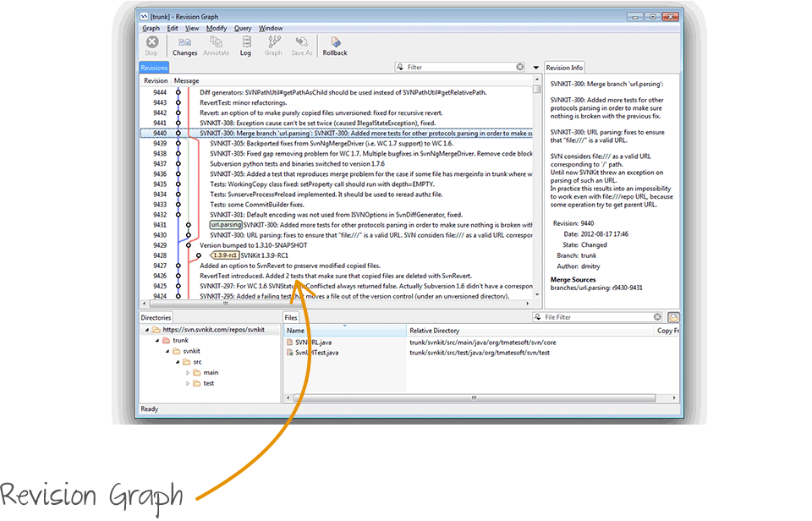The height and width of the screenshot is (521, 812).
Task: Clear the revision Filter field
Action: click(520, 67)
